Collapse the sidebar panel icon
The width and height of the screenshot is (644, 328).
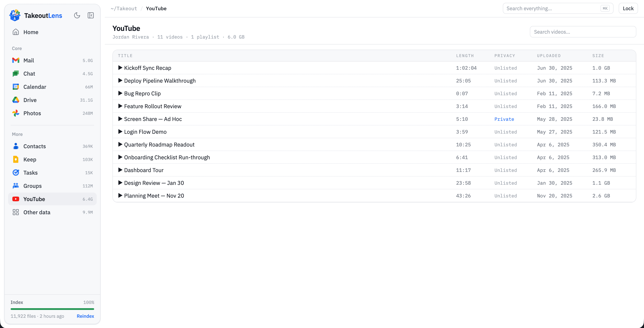click(x=91, y=16)
